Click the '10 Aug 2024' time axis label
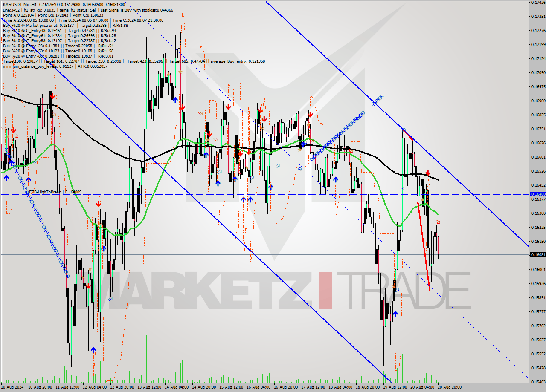Viewport: 546px width, 392px height. click(x=12, y=387)
